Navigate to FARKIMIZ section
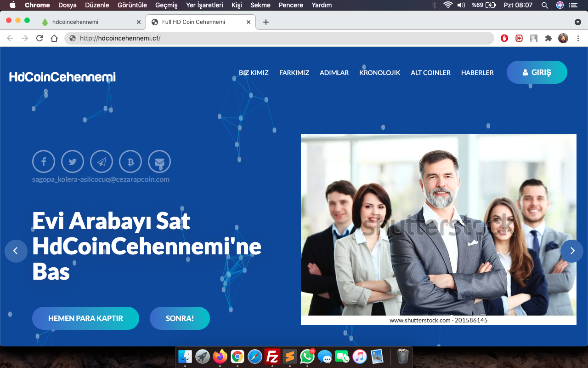The width and height of the screenshot is (588, 368). [294, 73]
